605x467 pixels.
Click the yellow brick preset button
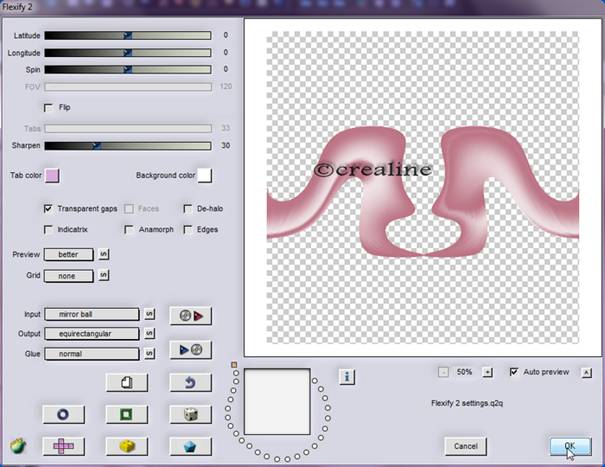(126, 445)
